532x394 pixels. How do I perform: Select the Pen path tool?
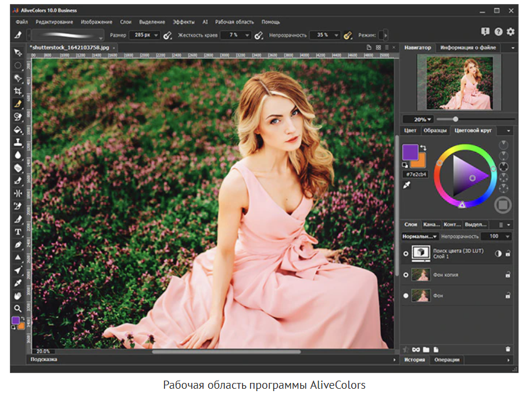tap(17, 245)
